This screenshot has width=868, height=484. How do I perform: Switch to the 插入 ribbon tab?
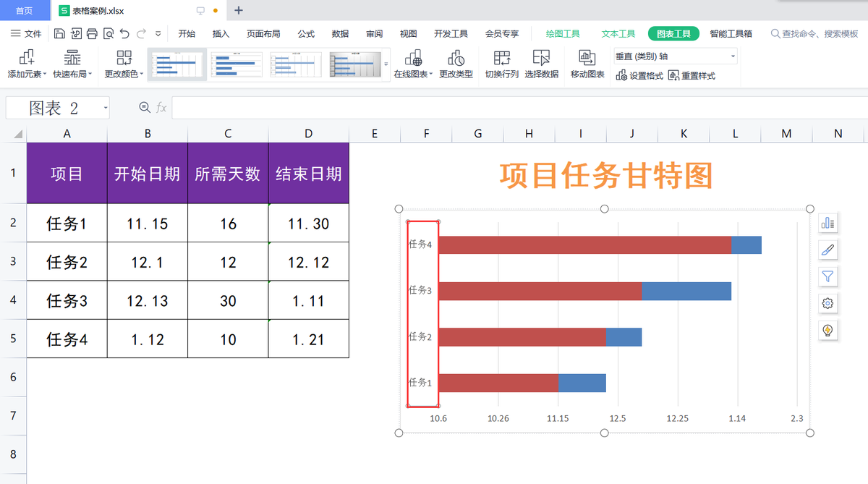(x=221, y=33)
